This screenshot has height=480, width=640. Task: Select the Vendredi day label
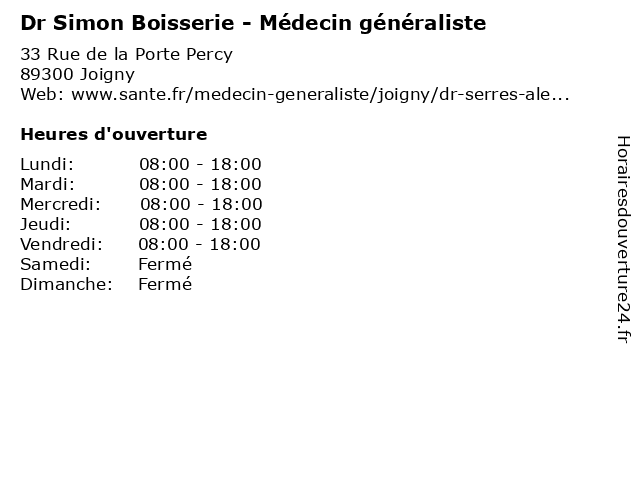point(61,244)
